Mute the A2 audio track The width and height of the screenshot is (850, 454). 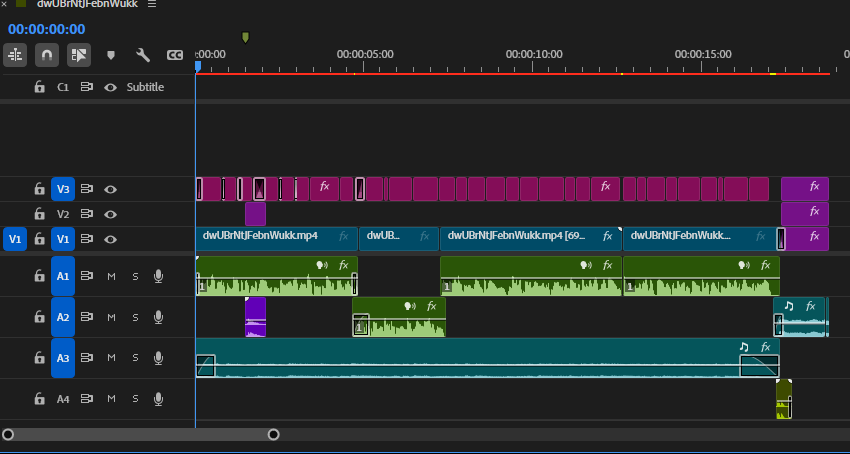point(111,317)
